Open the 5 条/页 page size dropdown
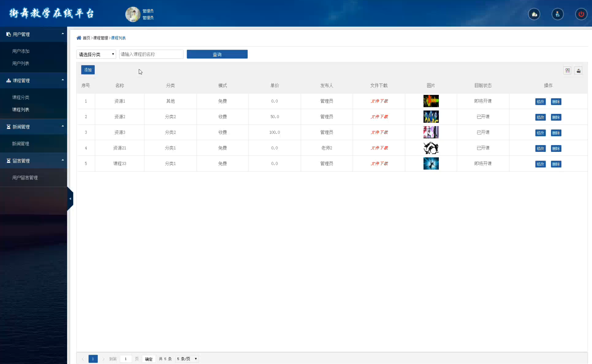This screenshot has height=364, width=592. (x=187, y=359)
